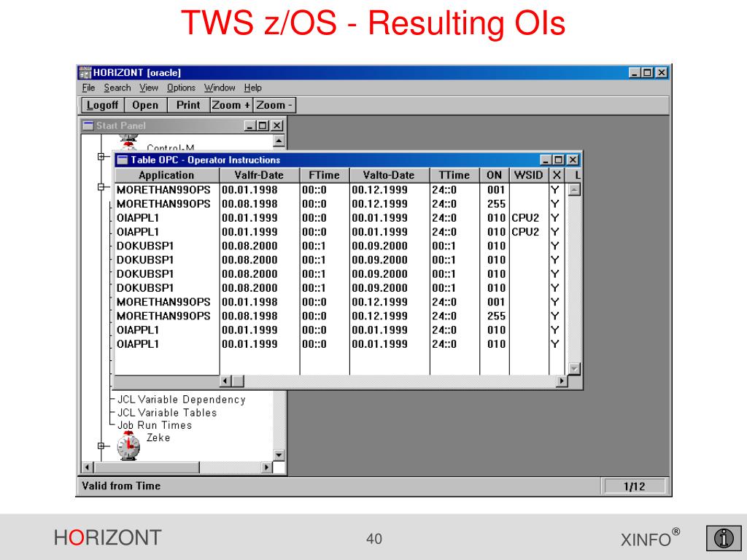The height and width of the screenshot is (560, 747).
Task: Select JCL Variable Tables tree item
Action: click(x=167, y=413)
